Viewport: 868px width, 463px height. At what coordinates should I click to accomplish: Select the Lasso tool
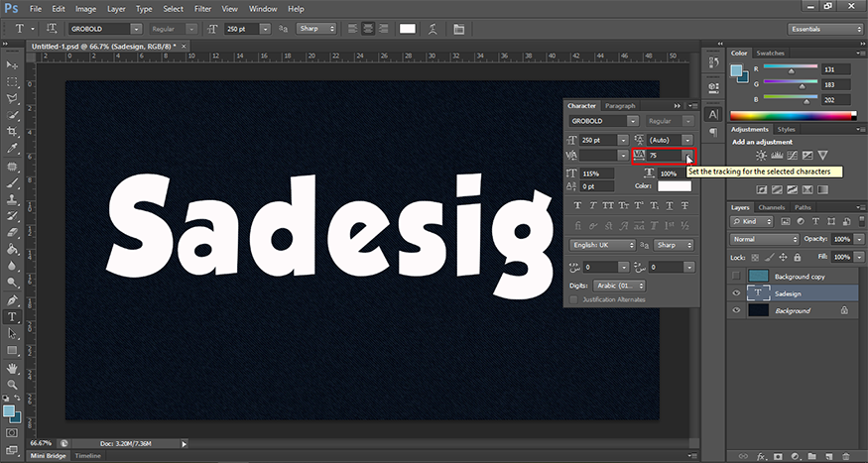pyautogui.click(x=12, y=98)
